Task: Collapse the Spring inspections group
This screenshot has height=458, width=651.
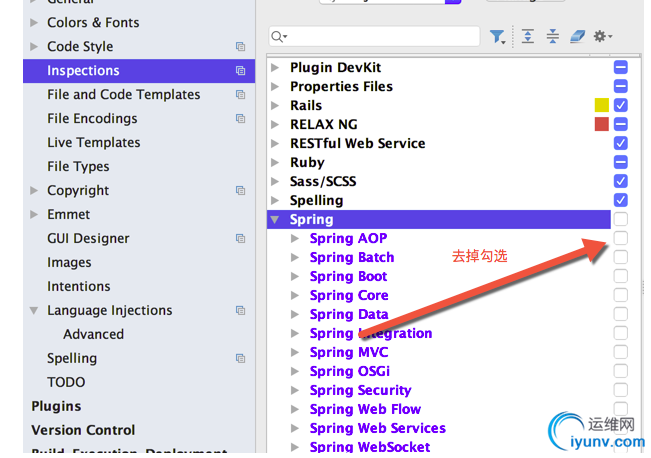Action: coord(275,219)
